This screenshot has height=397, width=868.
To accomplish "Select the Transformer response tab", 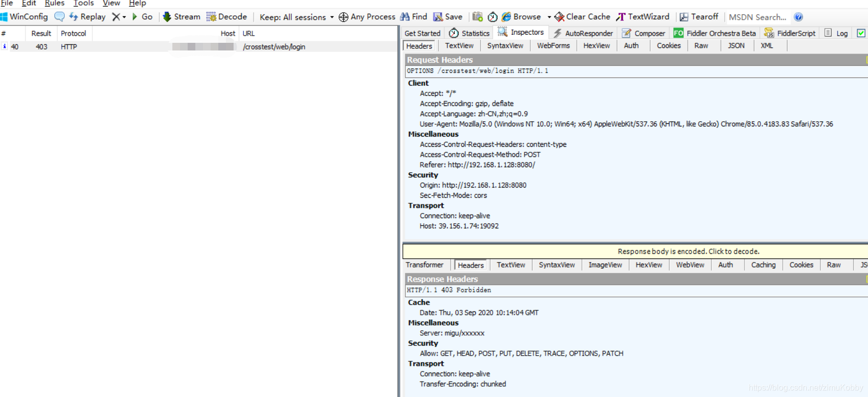I will coord(424,265).
